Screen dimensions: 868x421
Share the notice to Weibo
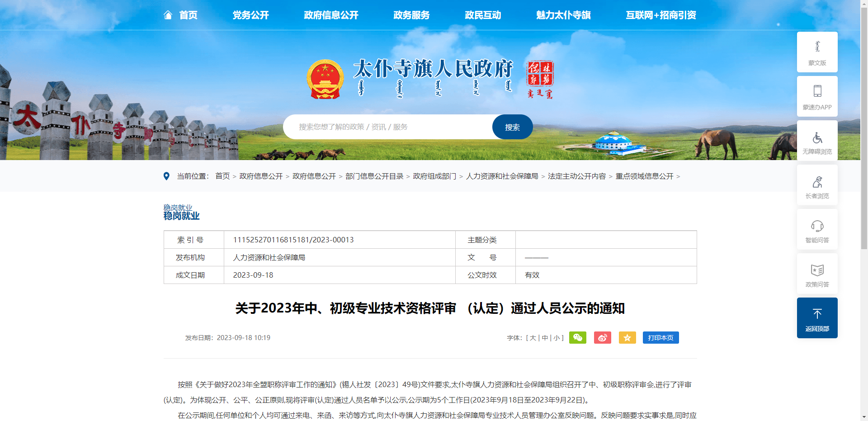tap(603, 337)
